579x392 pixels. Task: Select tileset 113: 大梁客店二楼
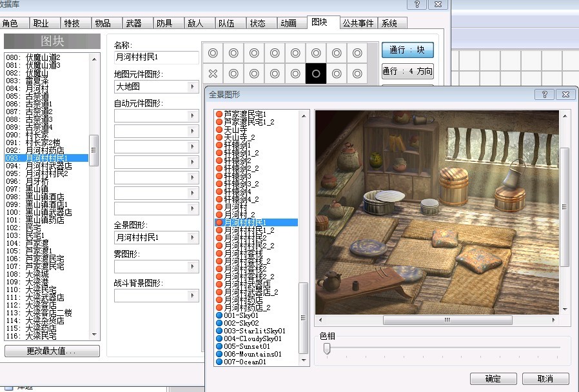pyautogui.click(x=47, y=313)
